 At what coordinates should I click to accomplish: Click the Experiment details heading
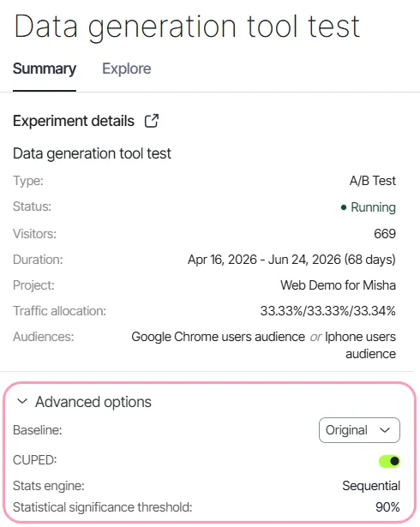(x=74, y=121)
